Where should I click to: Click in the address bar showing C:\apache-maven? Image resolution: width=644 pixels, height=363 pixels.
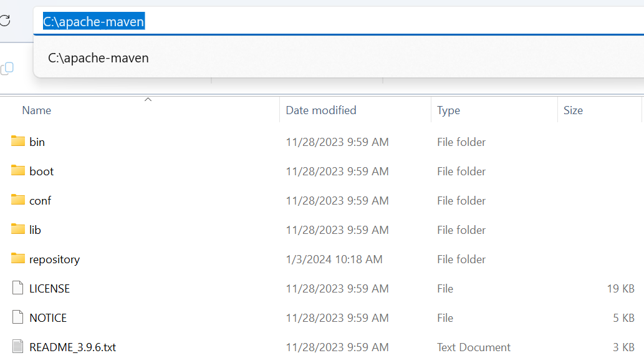pos(339,21)
